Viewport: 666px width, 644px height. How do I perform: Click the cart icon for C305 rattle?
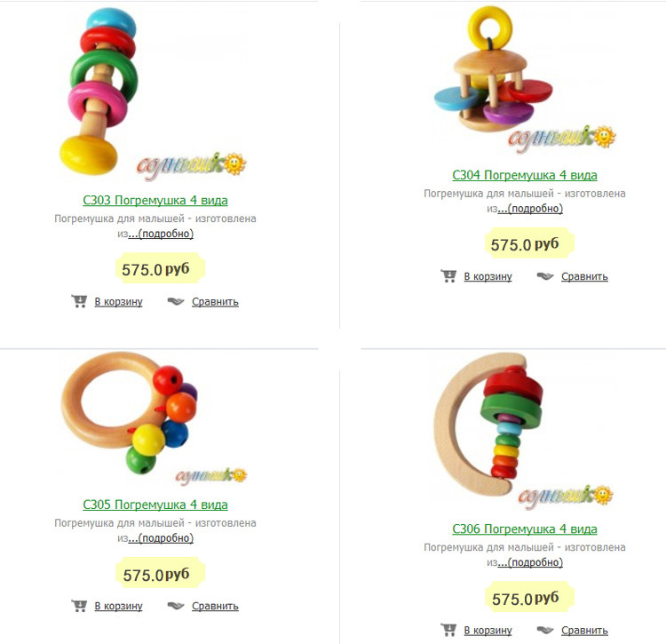(79, 606)
